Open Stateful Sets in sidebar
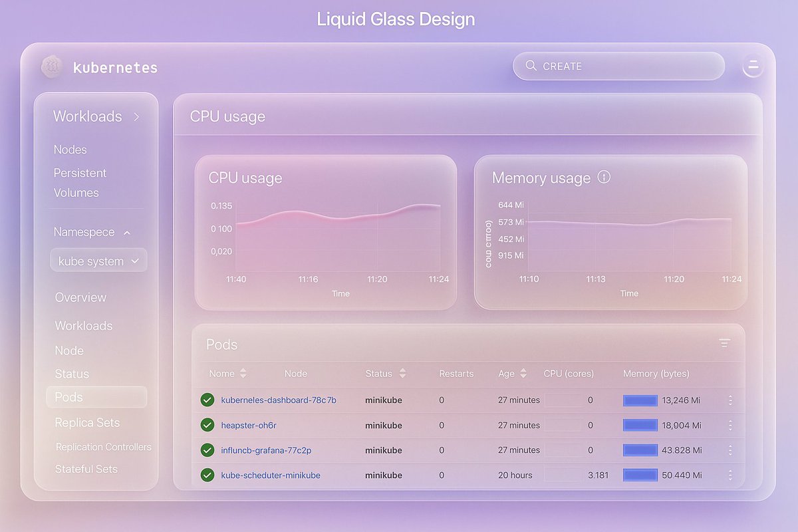Viewport: 798px width, 532px height. coord(86,469)
